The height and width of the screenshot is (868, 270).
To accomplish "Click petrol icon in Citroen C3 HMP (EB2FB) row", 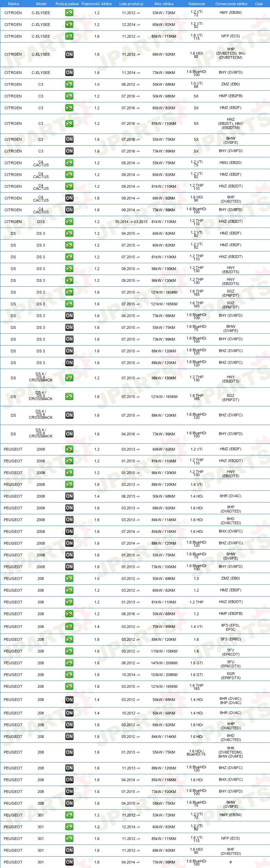I will coord(69,96).
